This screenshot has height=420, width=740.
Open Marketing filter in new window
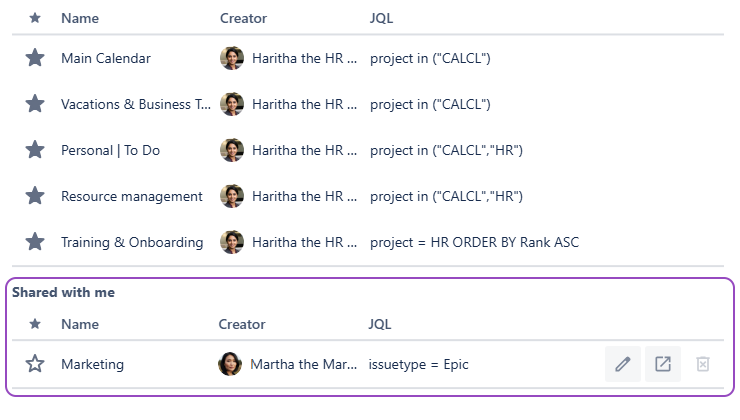[662, 364]
